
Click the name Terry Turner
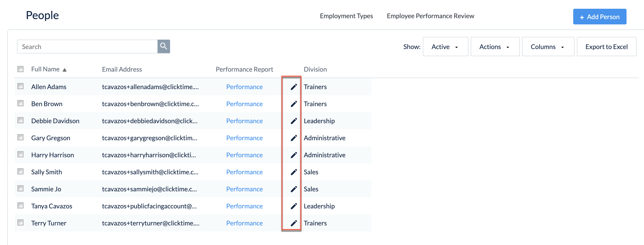point(49,223)
